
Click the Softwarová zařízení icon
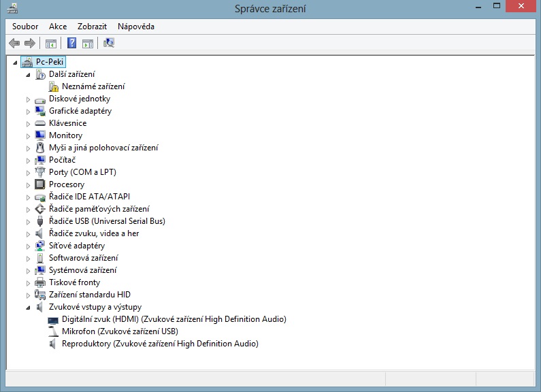(40, 258)
